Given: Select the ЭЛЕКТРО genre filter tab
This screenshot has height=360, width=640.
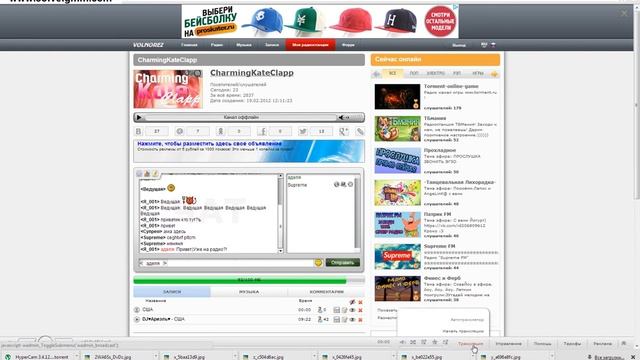Looking at the screenshot, I should (x=436, y=73).
